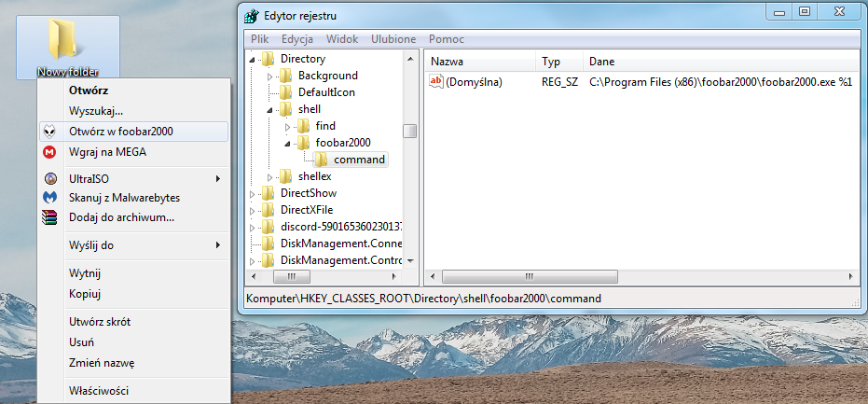Click the find key folder icon

[303, 126]
